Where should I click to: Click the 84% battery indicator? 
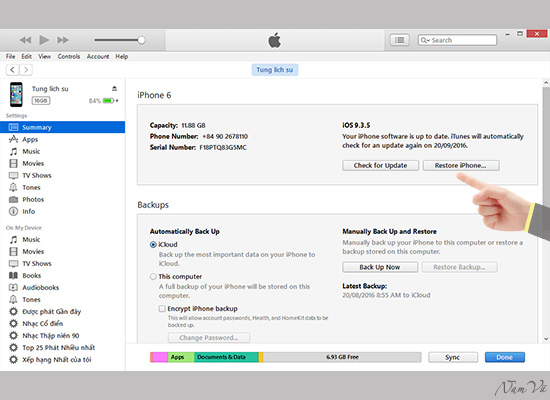coord(103,101)
